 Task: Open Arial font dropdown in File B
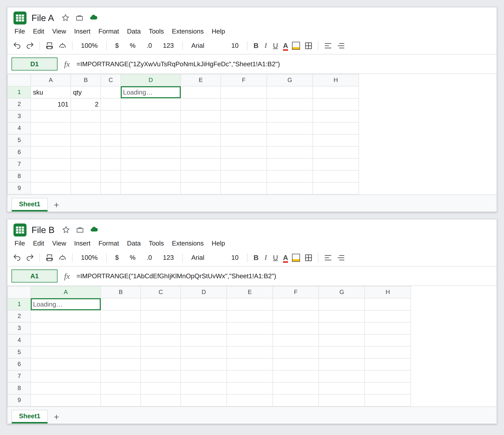[x=198, y=258]
